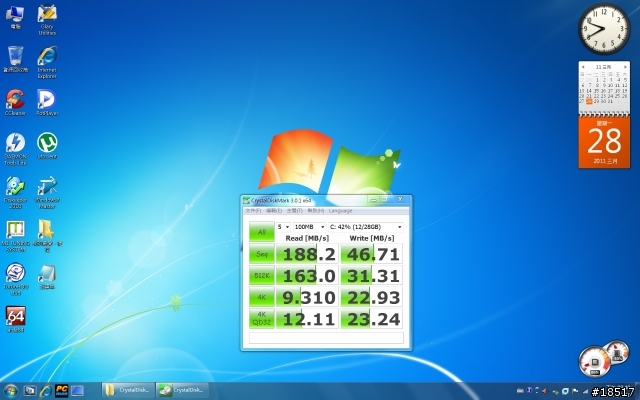Click the 512K write result 31.31

pyautogui.click(x=371, y=276)
